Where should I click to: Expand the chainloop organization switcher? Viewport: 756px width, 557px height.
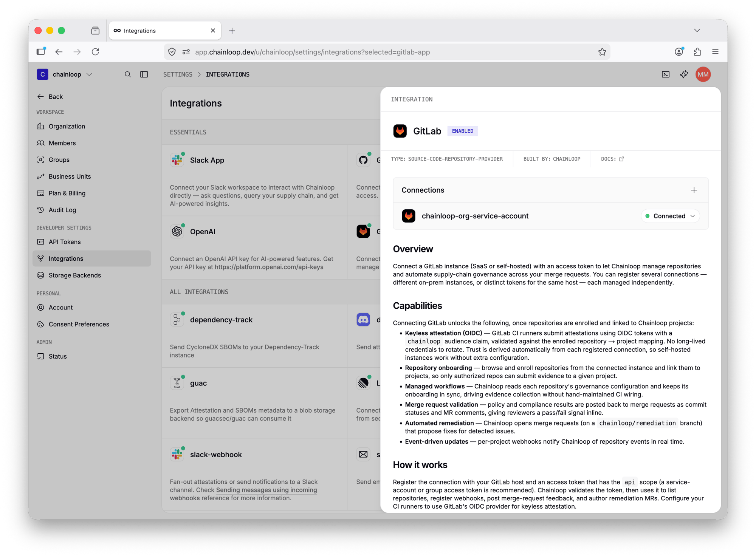[x=65, y=74]
